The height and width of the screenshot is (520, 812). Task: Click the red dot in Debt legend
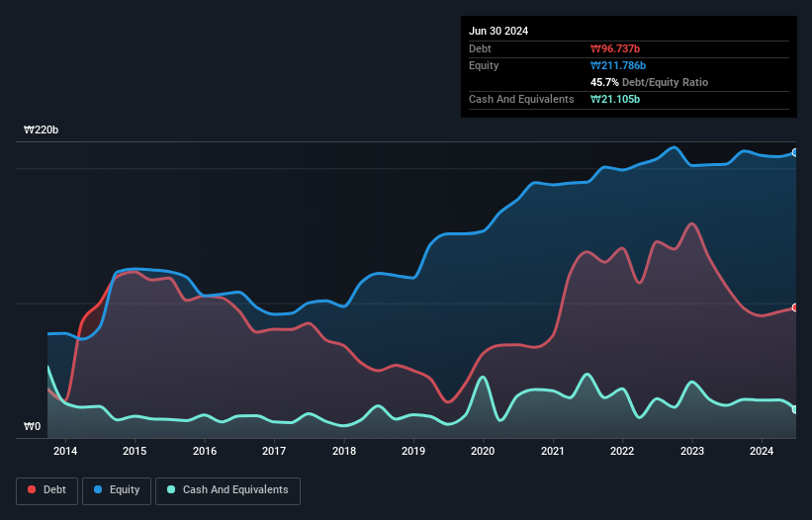(x=32, y=489)
